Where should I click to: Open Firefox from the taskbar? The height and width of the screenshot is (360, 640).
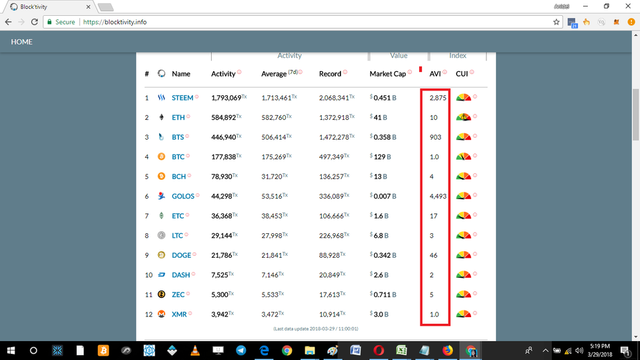coord(447,351)
